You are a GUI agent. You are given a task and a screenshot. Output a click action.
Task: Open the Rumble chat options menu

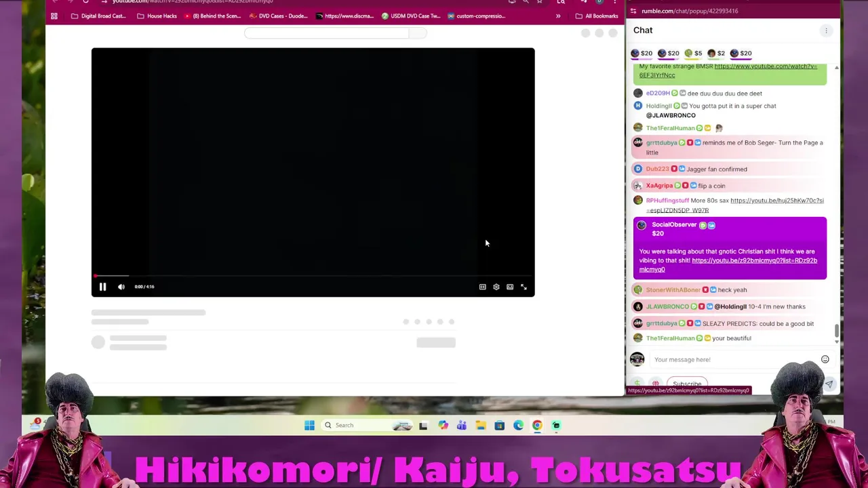pos(826,30)
